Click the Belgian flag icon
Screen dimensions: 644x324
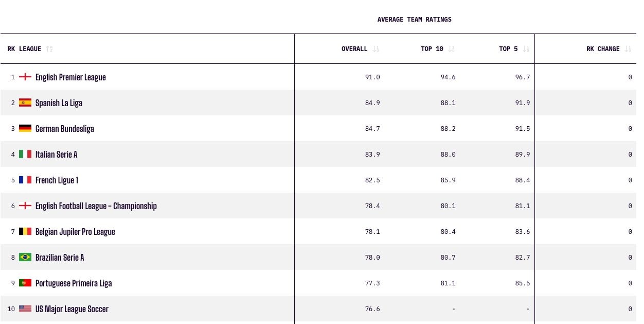(x=25, y=231)
